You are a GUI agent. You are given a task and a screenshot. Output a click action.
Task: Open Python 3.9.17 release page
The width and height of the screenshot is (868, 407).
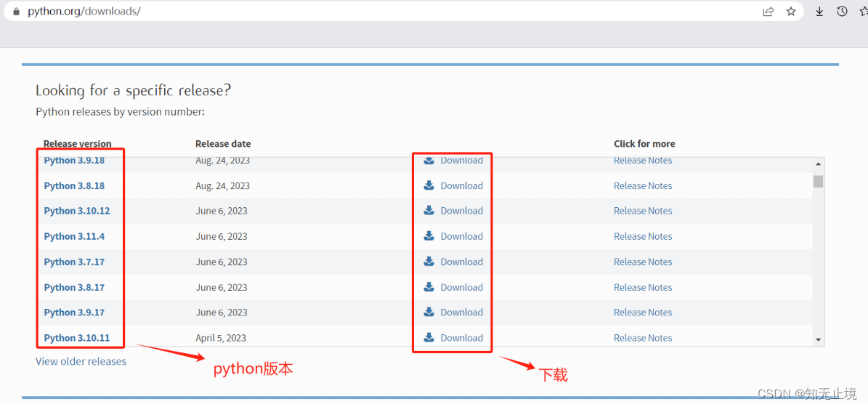pyautogui.click(x=74, y=313)
